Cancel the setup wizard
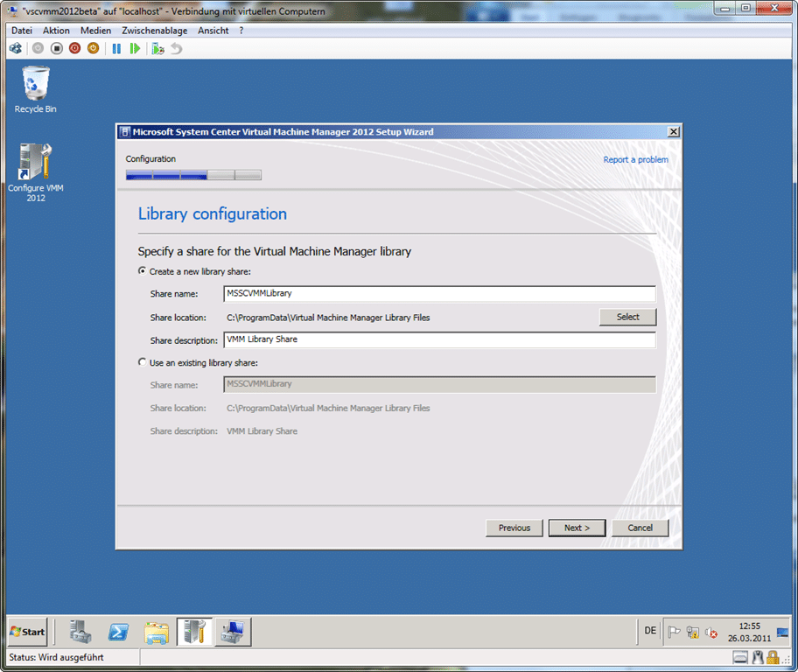This screenshot has width=798, height=672. (640, 528)
